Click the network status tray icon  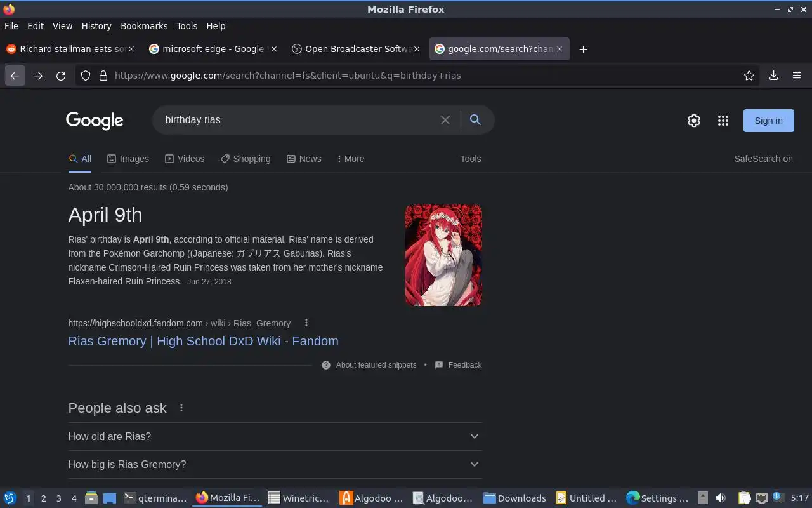(x=762, y=498)
